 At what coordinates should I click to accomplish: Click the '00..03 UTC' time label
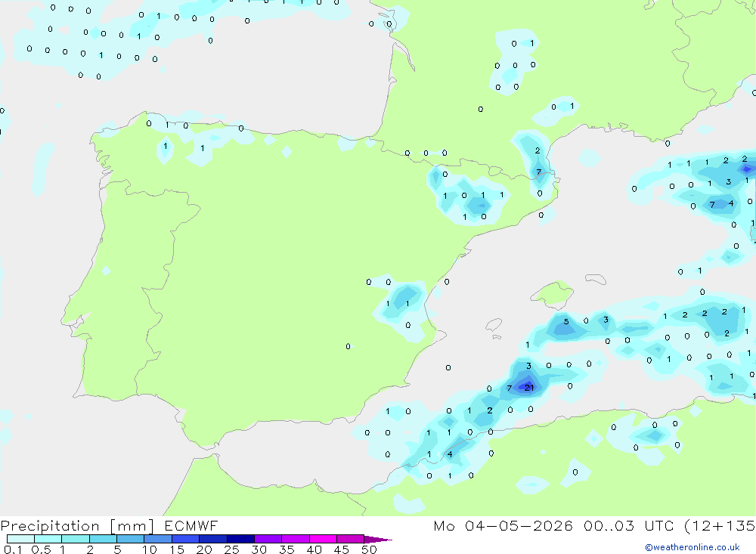click(x=628, y=525)
